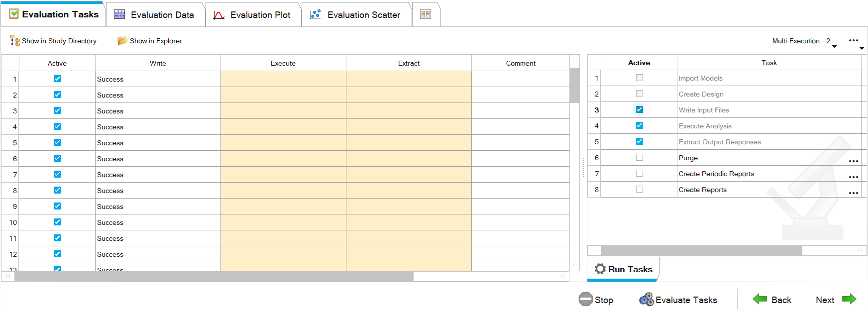Uncheck the Active checkbox for row 1
This screenshot has height=310, width=868.
click(x=58, y=79)
